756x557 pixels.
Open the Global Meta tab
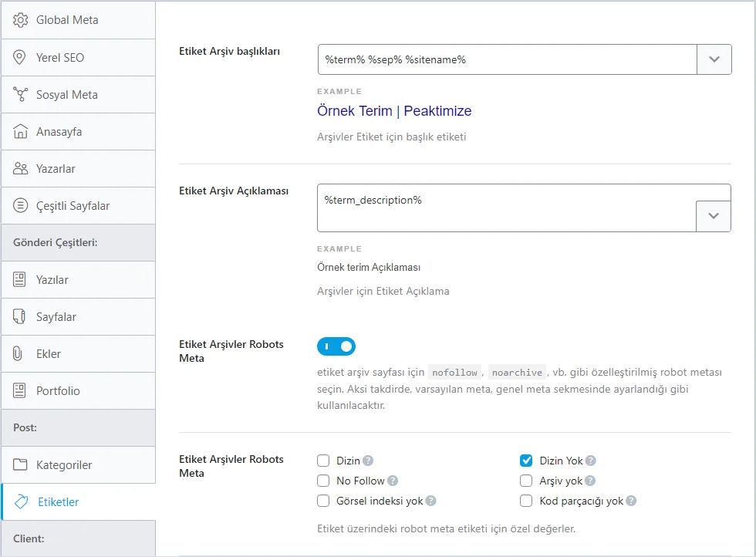coord(78,20)
